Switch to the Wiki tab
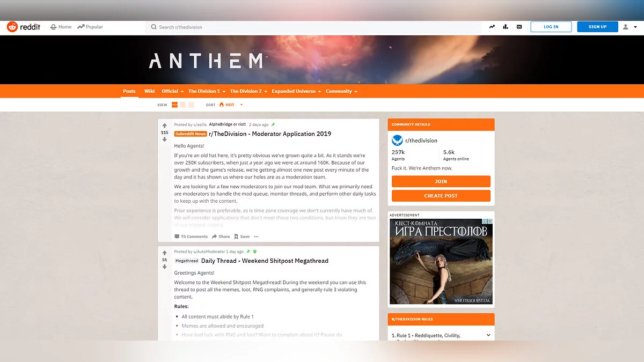644x362 pixels. [150, 91]
